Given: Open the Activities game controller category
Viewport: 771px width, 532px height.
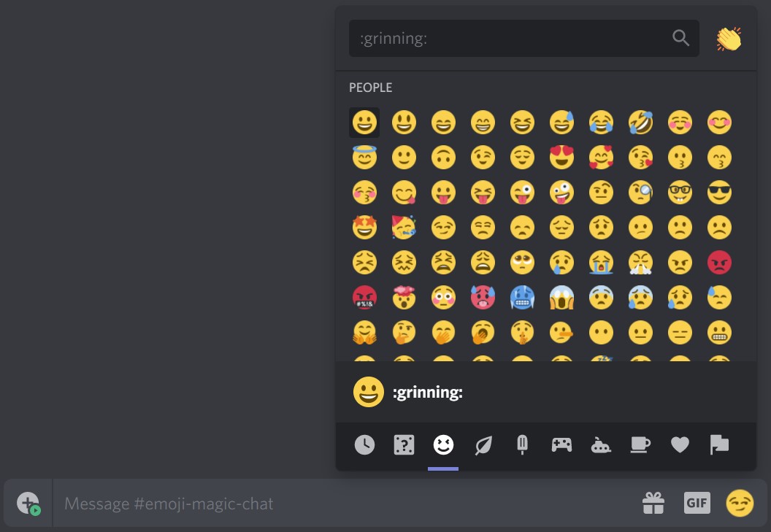Looking at the screenshot, I should tap(561, 445).
